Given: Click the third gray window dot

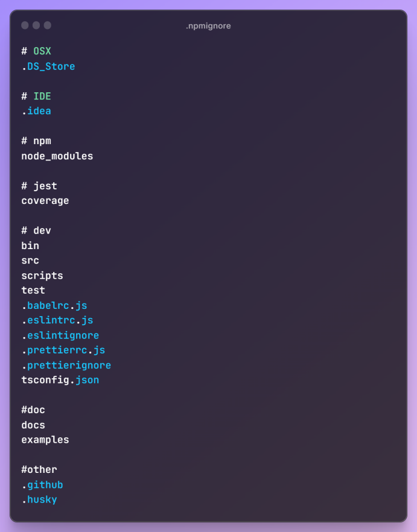Looking at the screenshot, I should click(48, 25).
